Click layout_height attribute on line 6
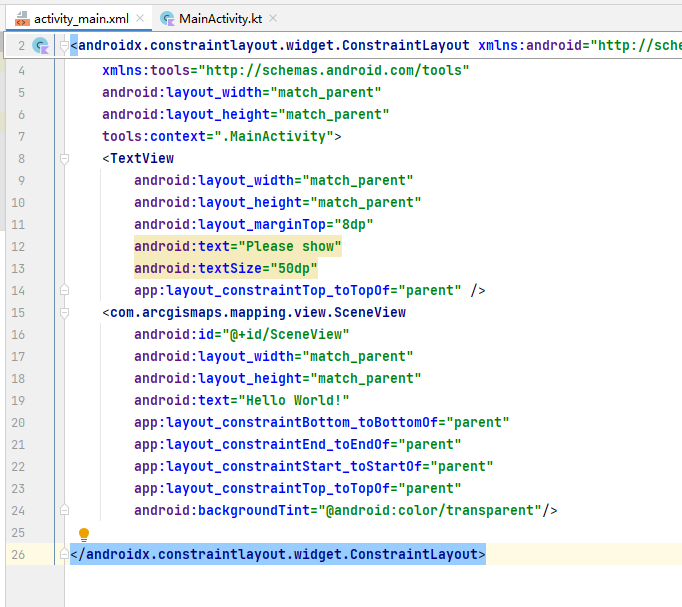Screen dimensions: 682x607 [186, 114]
